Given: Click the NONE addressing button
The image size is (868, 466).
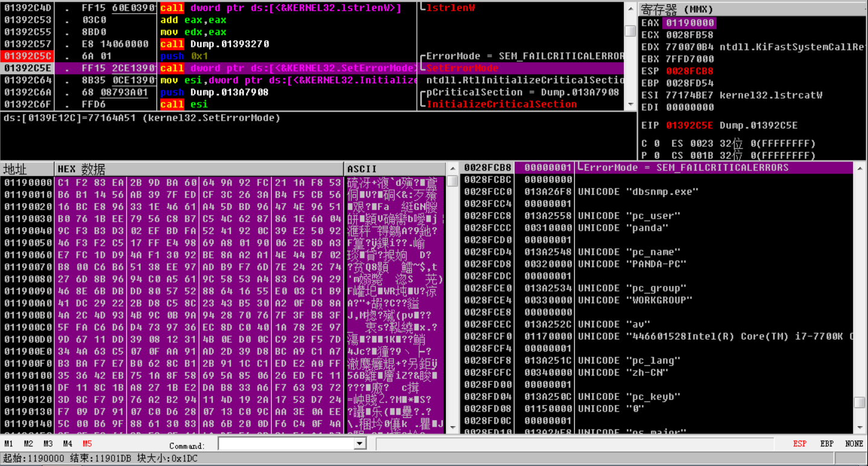Looking at the screenshot, I should click(x=854, y=444).
